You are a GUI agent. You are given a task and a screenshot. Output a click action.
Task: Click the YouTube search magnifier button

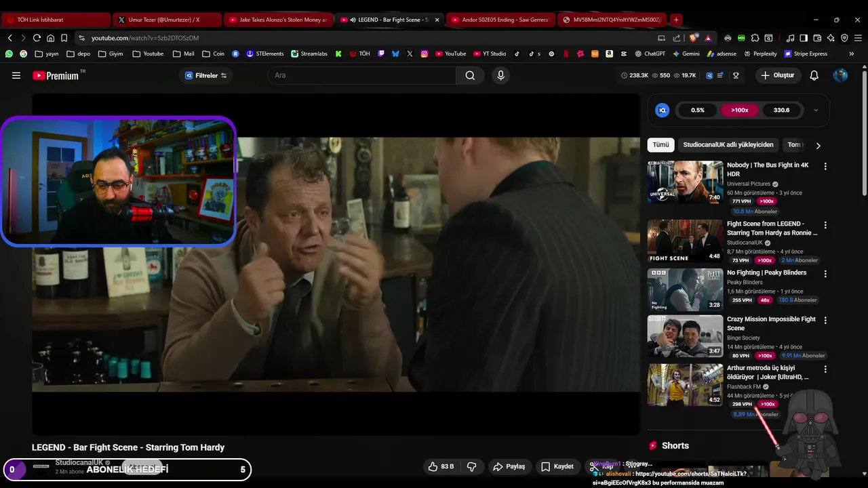470,75
